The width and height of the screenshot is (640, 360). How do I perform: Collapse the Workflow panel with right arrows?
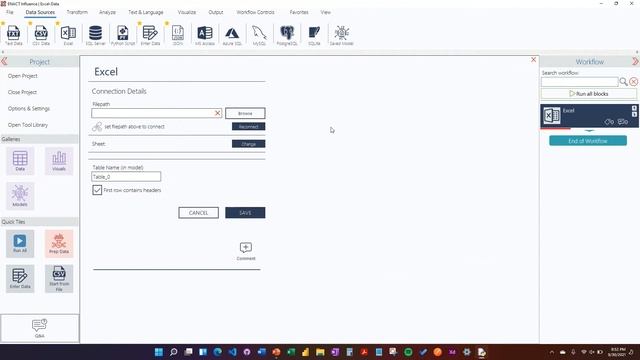pyautogui.click(x=636, y=62)
